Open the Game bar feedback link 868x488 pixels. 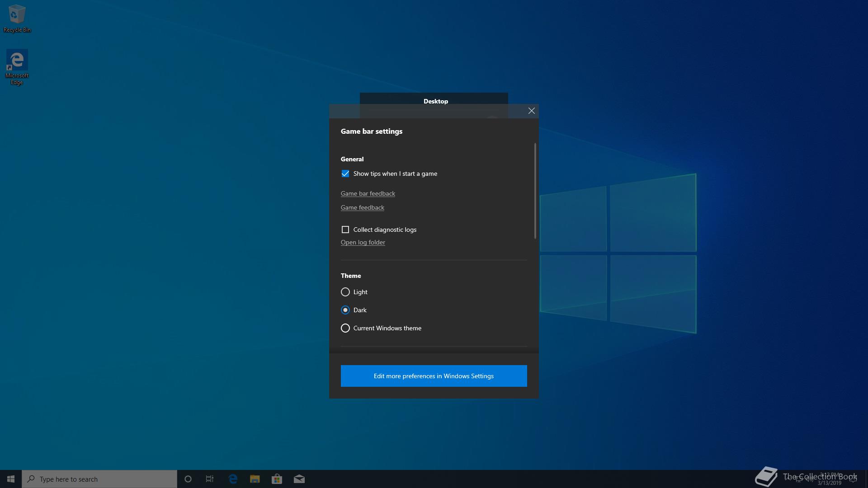tap(368, 194)
